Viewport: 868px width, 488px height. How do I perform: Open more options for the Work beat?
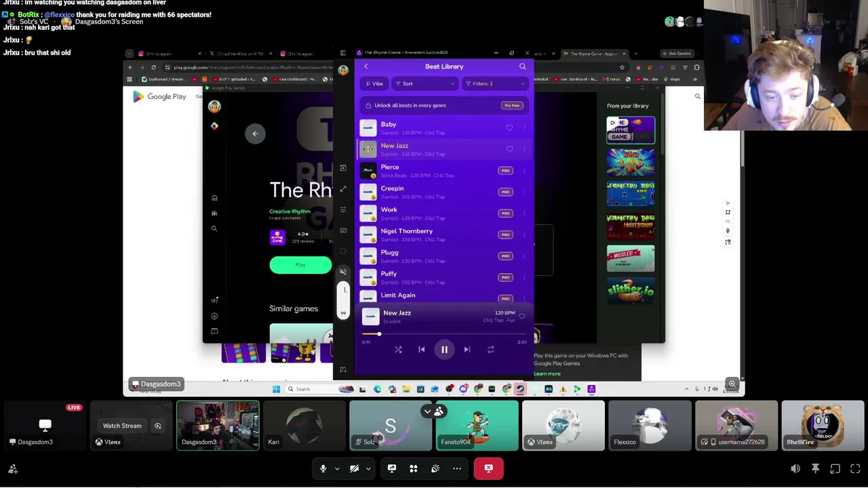pos(524,213)
